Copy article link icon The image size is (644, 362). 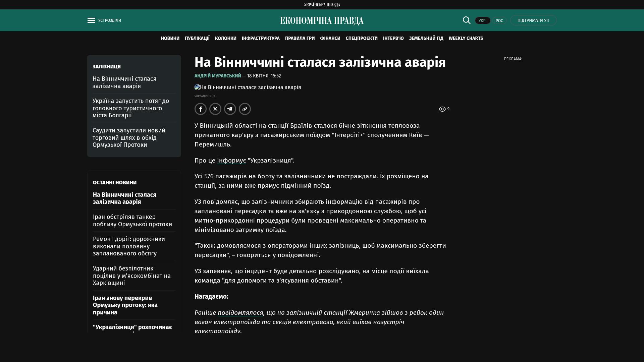point(245,109)
